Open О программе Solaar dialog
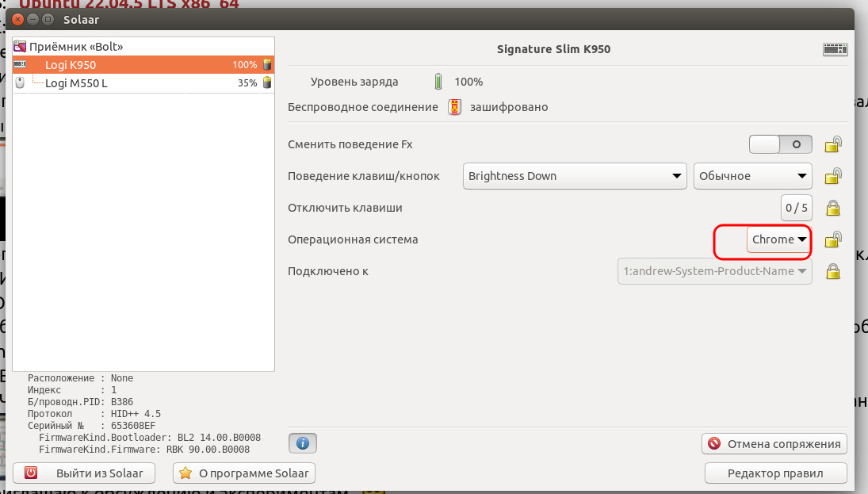 (244, 473)
